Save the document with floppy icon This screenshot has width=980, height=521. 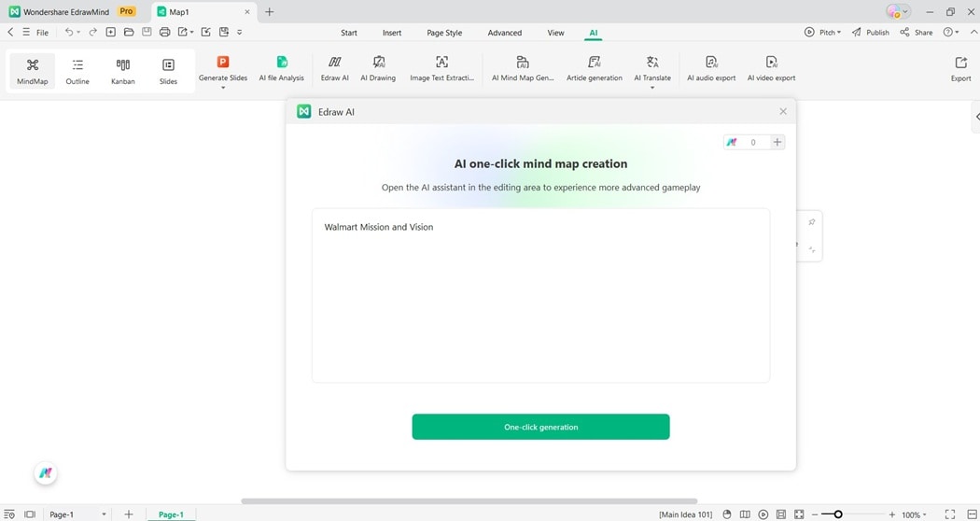(x=147, y=32)
